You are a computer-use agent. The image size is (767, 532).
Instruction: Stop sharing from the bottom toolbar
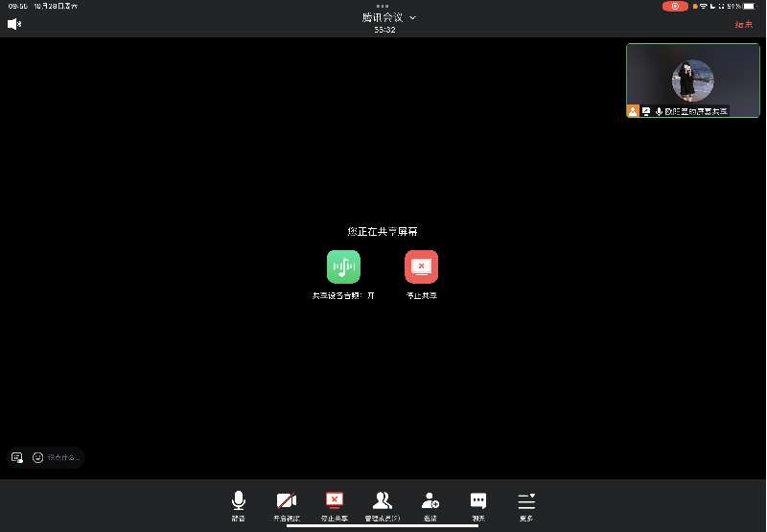pyautogui.click(x=334, y=504)
